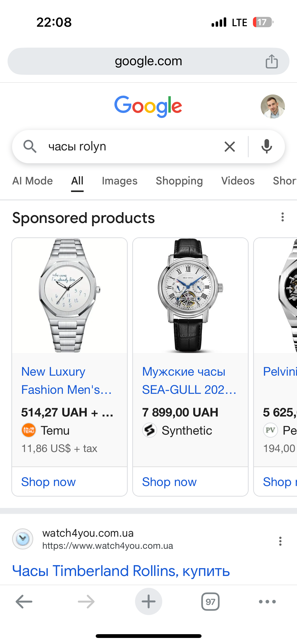Open the Часы Timberland Rollins result link
This screenshot has width=297, height=644.
[121, 571]
